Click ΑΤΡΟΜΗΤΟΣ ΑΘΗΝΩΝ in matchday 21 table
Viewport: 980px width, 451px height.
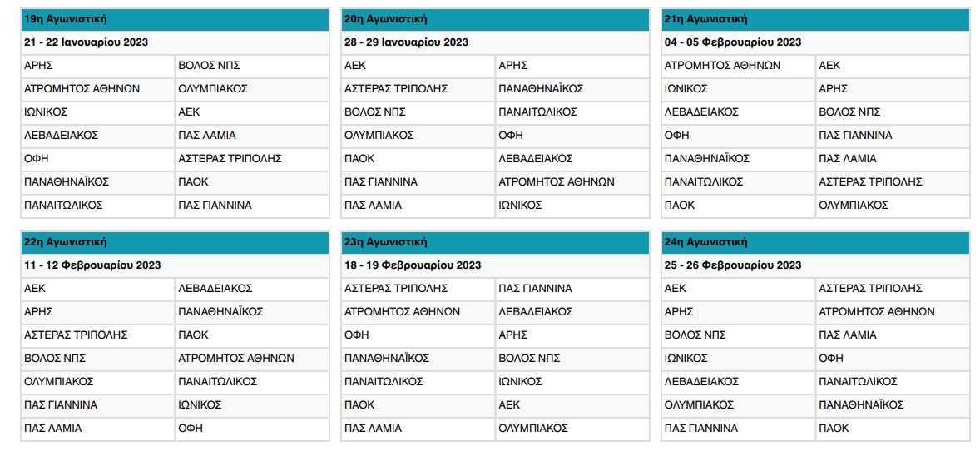[739, 66]
